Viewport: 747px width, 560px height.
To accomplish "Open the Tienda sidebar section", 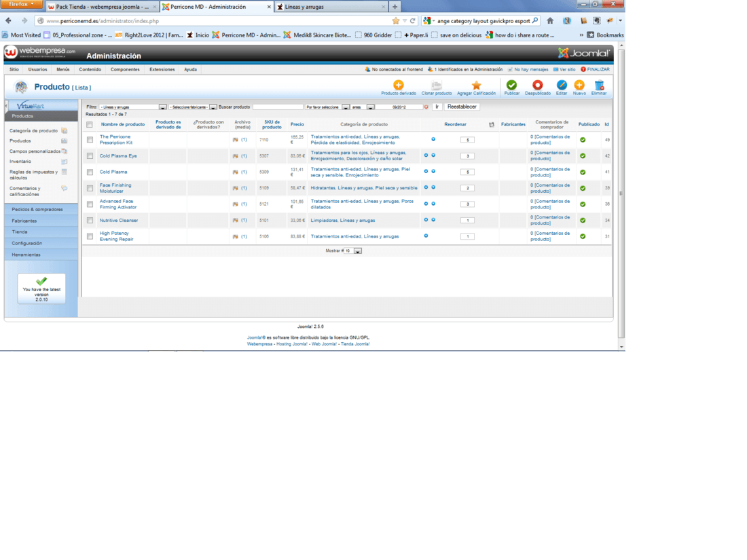I will pyautogui.click(x=41, y=232).
